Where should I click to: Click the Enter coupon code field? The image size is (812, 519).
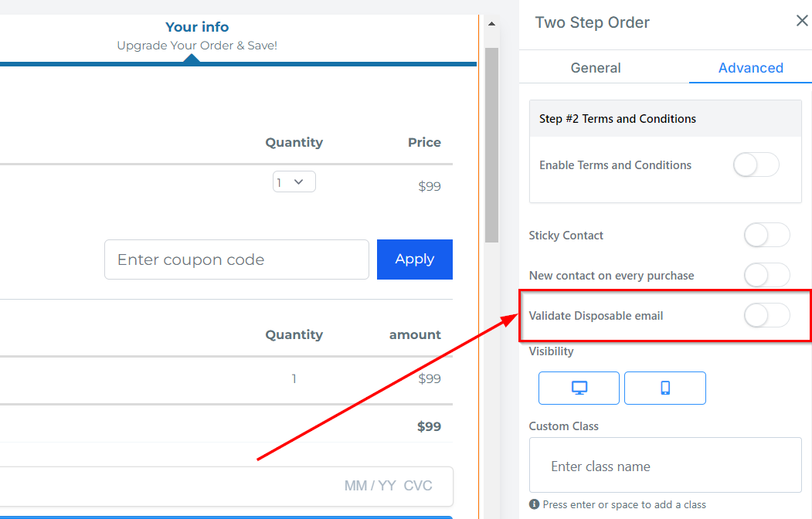pos(236,259)
